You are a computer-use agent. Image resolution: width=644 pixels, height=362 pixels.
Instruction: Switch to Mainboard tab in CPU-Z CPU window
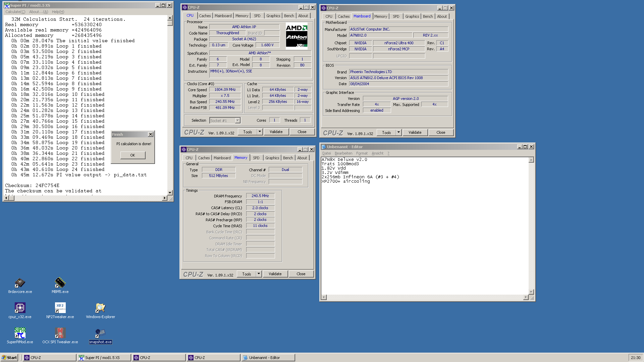[223, 16]
